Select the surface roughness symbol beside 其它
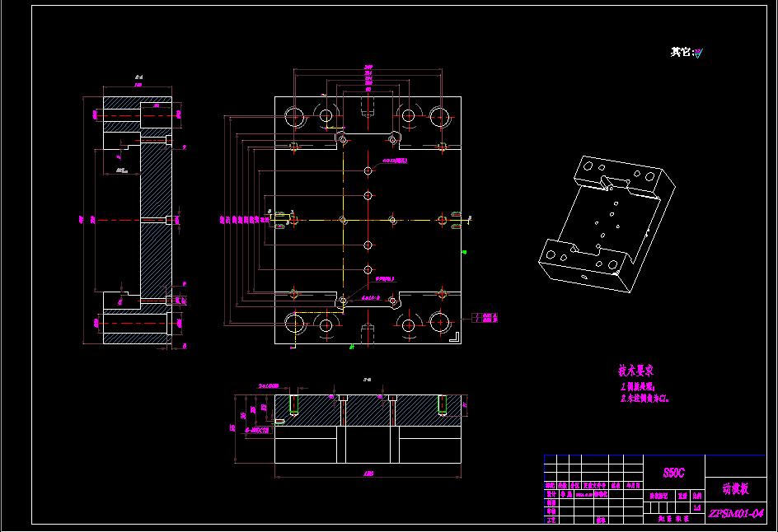This screenshot has height=532, width=778. [698, 53]
